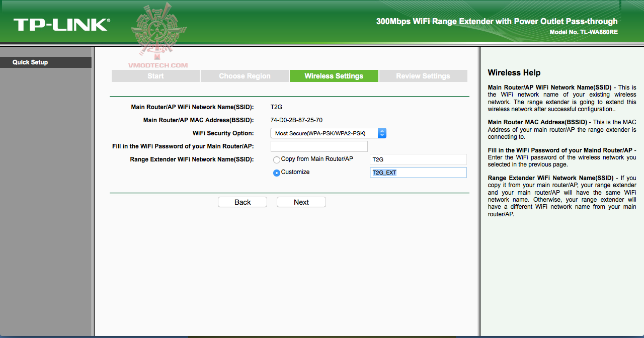Select the Wireless Settings step tab
Viewport: 644px width, 338px height.
(x=334, y=76)
